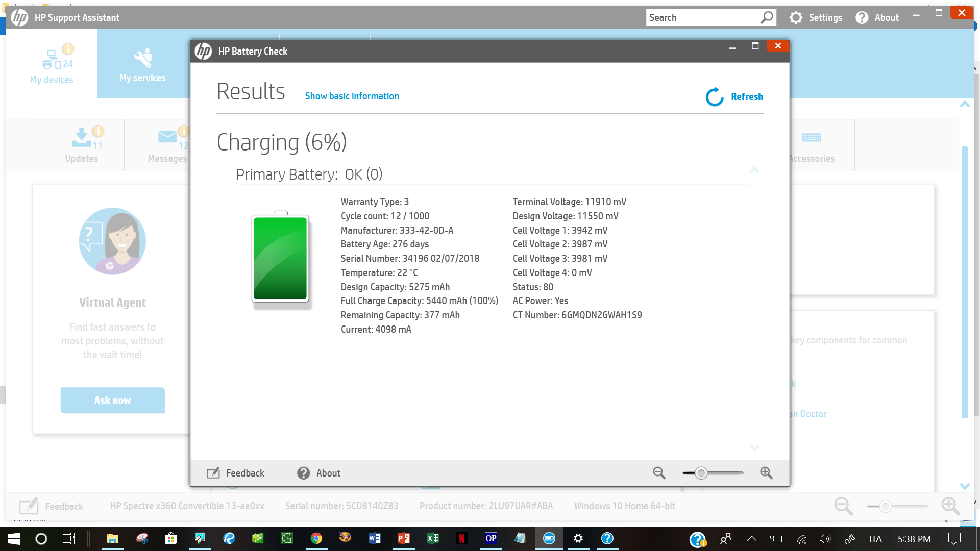
Task: Zoom in in HP Support Assistant footer
Action: point(950,506)
